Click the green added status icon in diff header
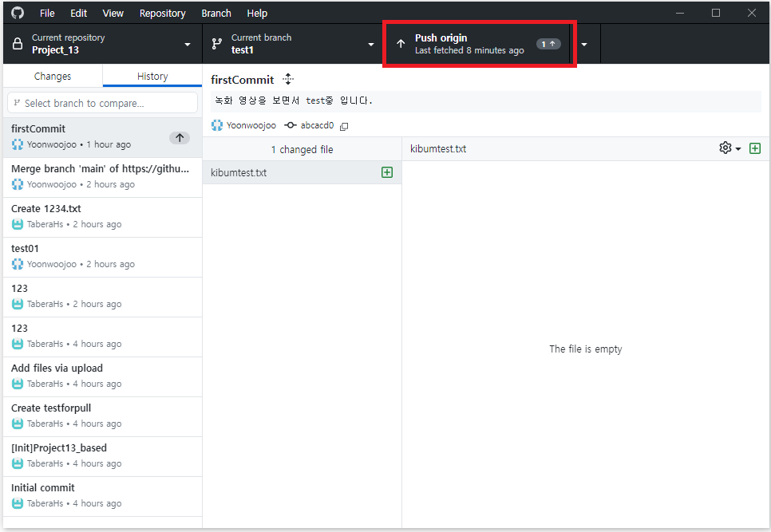 point(755,148)
